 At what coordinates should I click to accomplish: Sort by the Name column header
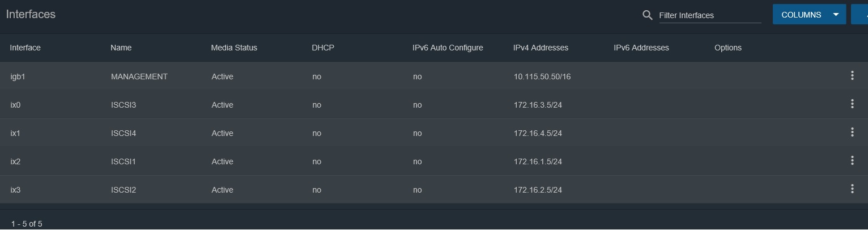pyautogui.click(x=121, y=48)
